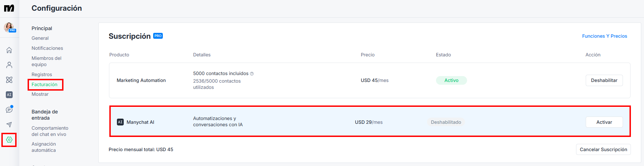Select Facturación in the sidebar
This screenshot has width=644, height=166.
pos(44,84)
